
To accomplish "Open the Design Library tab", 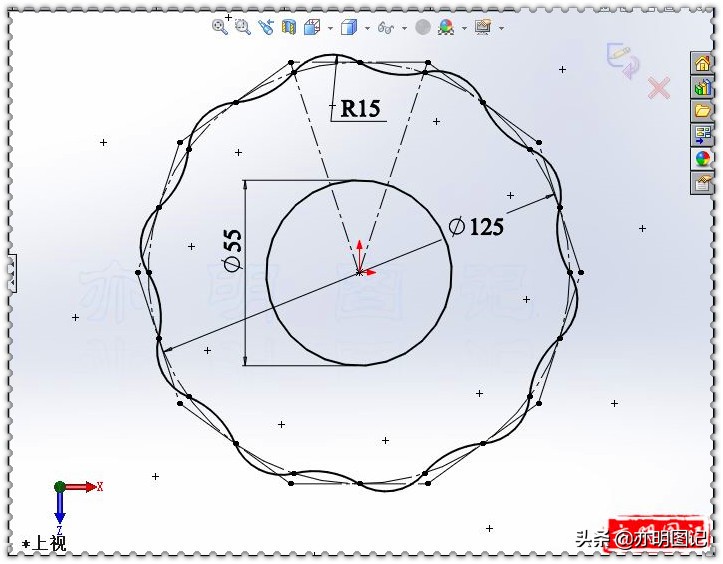I will 702,87.
